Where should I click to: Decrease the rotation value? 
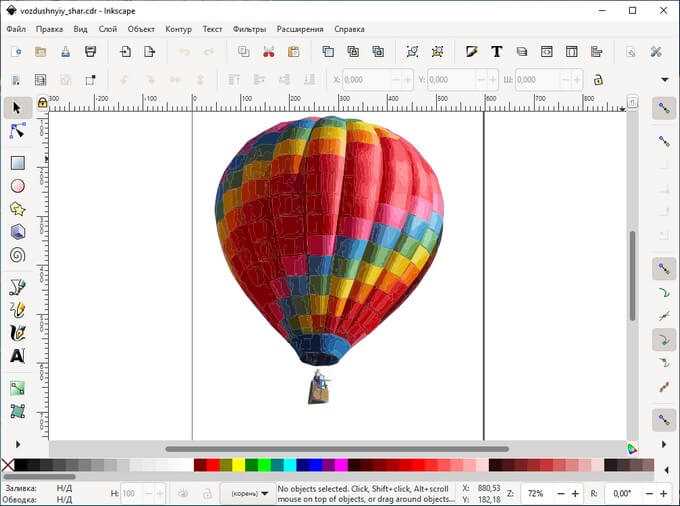pyautogui.click(x=649, y=493)
